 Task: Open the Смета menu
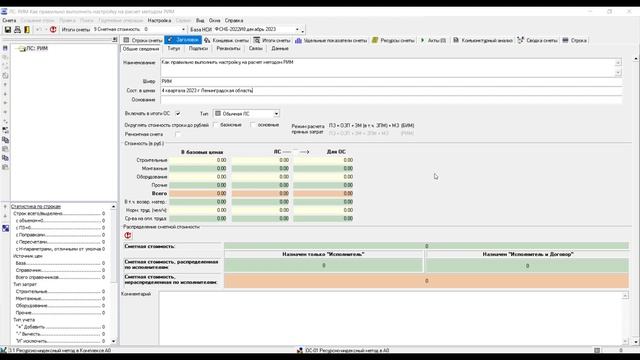[9, 20]
